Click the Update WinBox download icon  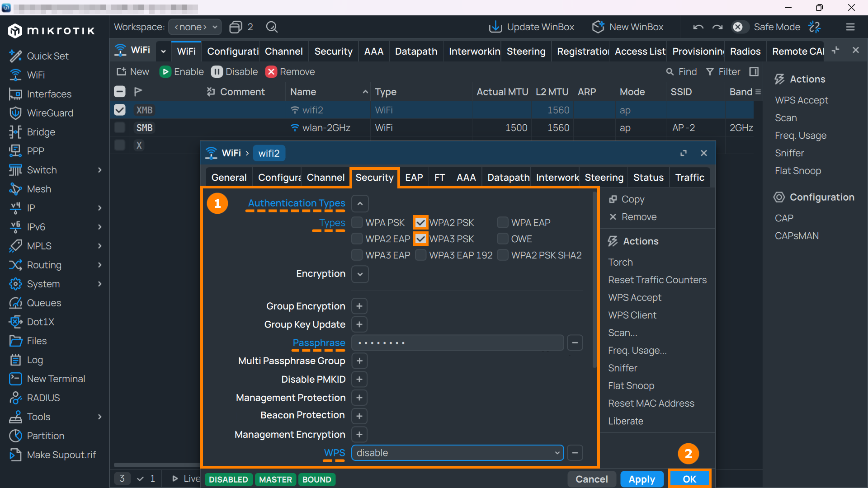coord(495,27)
